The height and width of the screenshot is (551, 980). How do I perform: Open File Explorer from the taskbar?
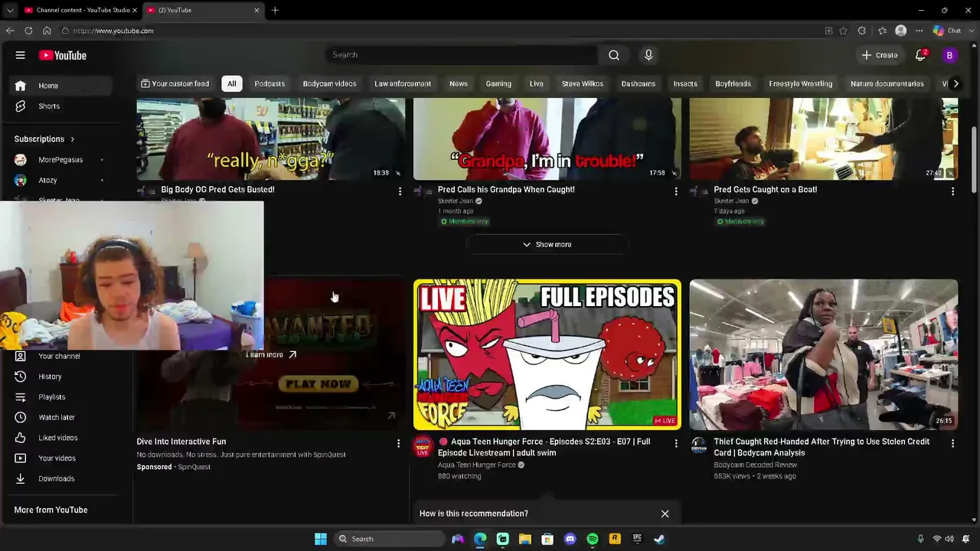(x=525, y=539)
